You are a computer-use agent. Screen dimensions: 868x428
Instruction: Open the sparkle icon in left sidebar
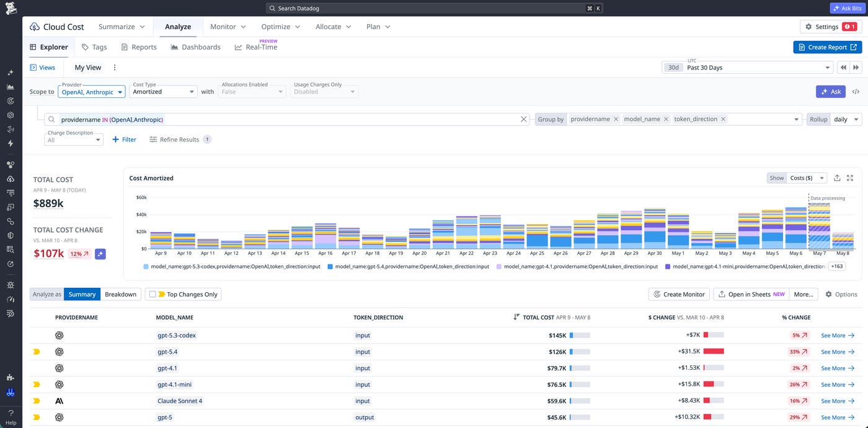pyautogui.click(x=11, y=73)
